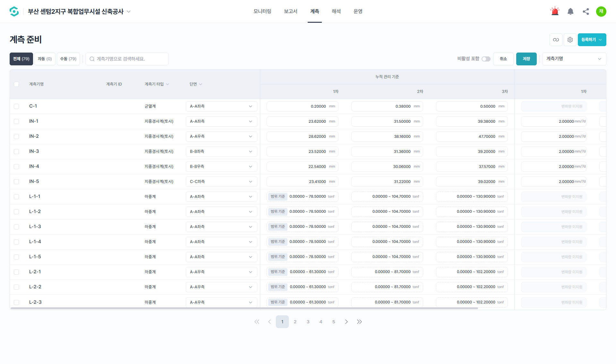Check the L-1-1 row checkbox
The height and width of the screenshot is (364, 616).
point(16,197)
